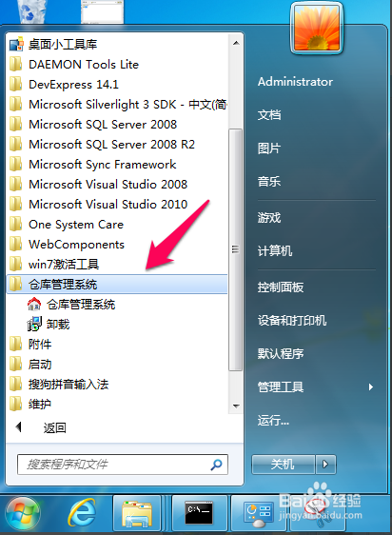Click the program list scroll-down arrow
Image resolution: width=392 pixels, height=535 pixels.
236,406
